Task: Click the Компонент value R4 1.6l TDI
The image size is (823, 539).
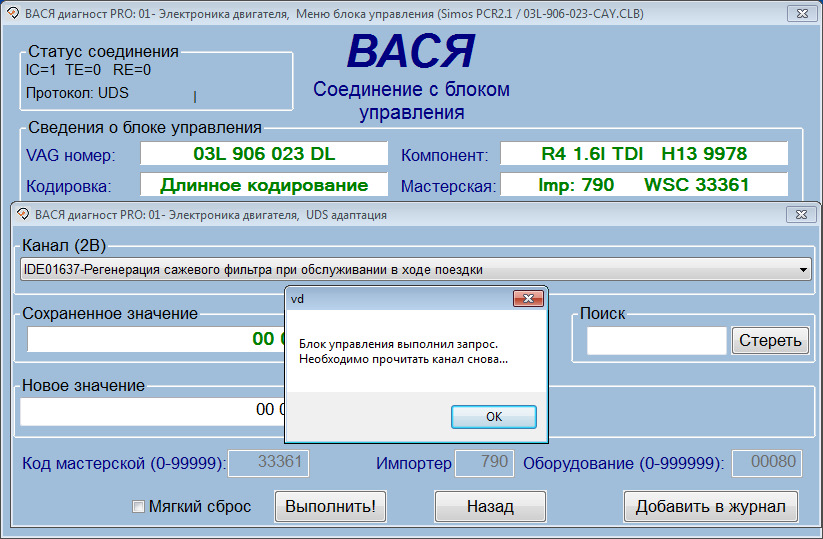Action: [644, 154]
